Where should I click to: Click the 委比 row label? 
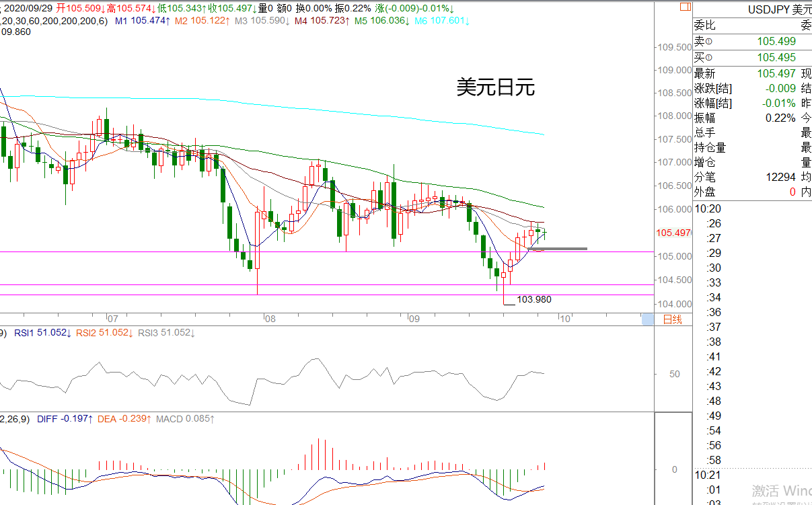tap(705, 26)
